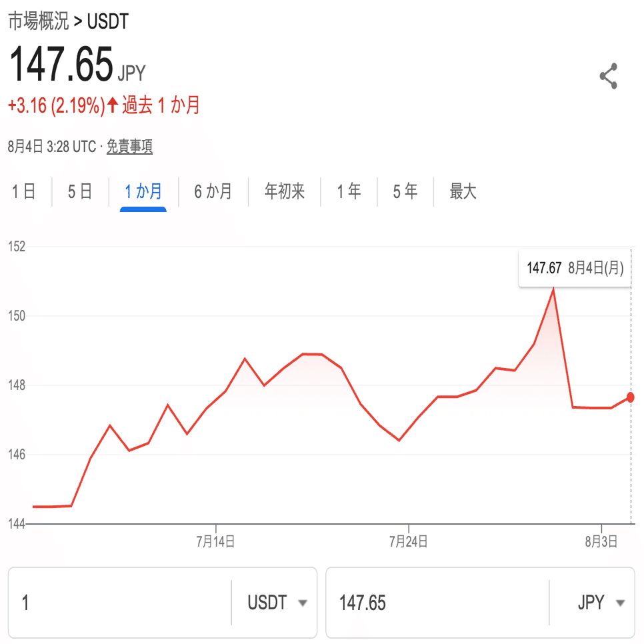
Task: Click the 市場概況 breadcrumb link
Action: (38, 21)
